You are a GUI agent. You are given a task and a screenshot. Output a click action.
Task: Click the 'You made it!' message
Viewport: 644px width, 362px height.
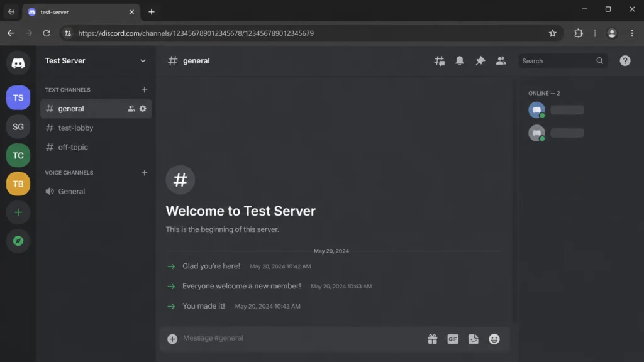tap(204, 306)
